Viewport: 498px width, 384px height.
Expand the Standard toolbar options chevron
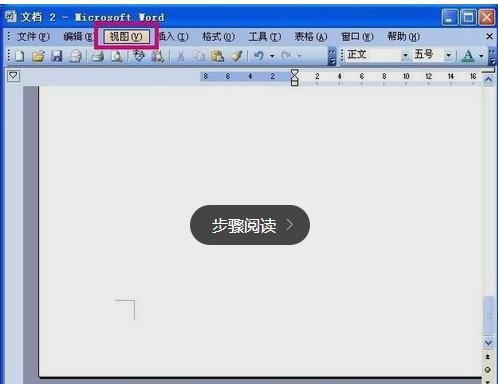332,56
